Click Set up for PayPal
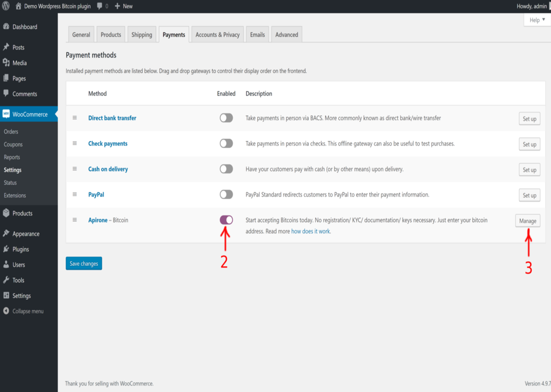551x392 pixels. coord(529,195)
